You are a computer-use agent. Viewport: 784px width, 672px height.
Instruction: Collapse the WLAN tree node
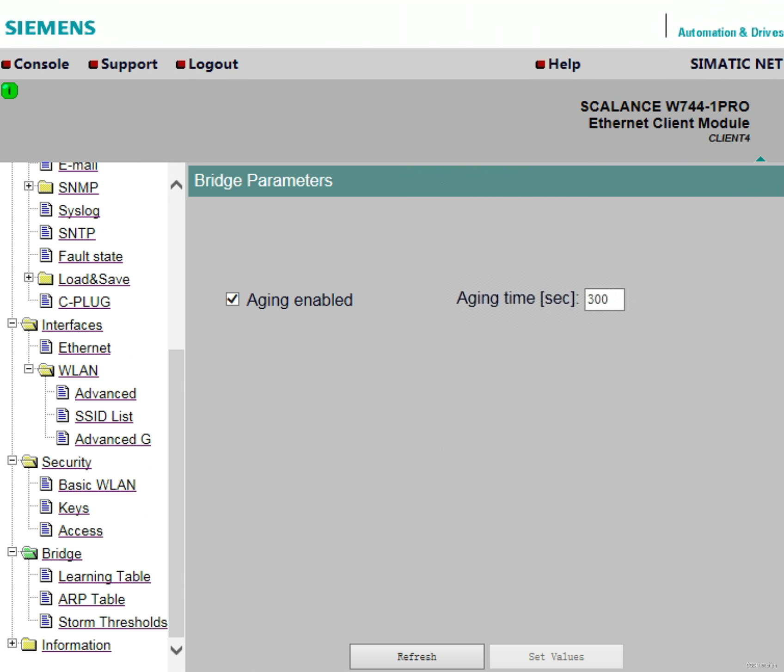29,369
